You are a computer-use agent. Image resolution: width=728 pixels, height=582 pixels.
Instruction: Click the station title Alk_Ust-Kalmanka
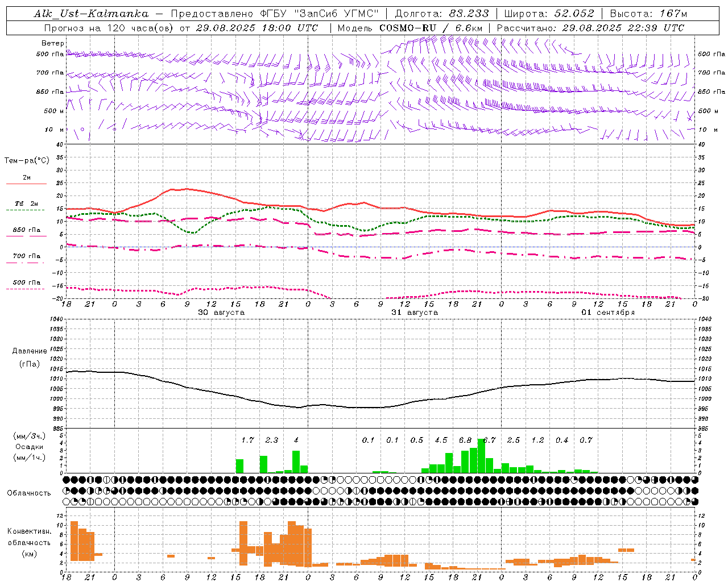coord(91,14)
